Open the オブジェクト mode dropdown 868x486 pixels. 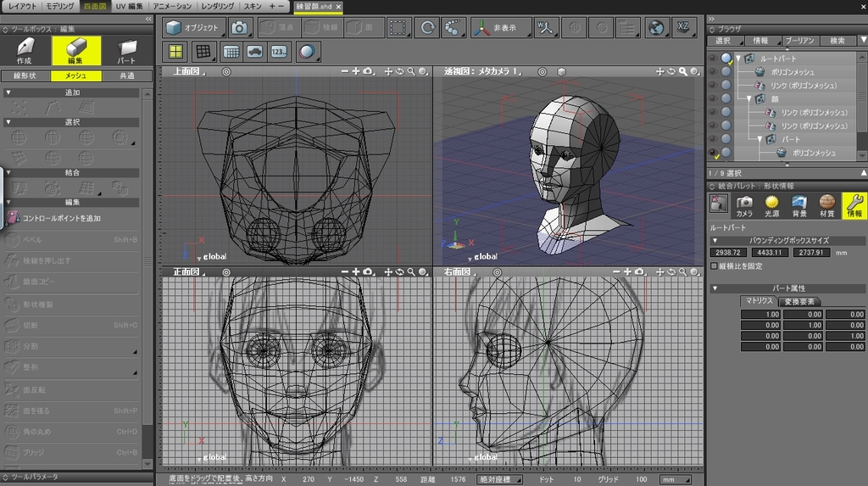click(x=193, y=28)
